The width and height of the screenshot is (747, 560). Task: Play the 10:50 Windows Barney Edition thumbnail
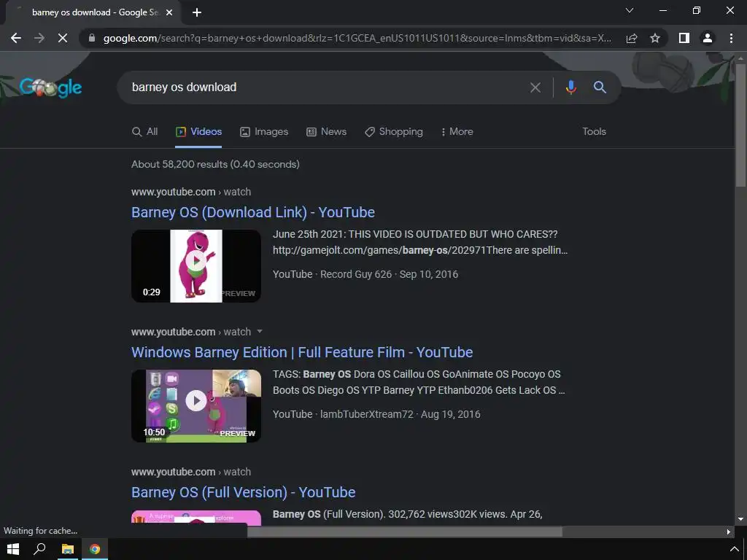tap(196, 405)
